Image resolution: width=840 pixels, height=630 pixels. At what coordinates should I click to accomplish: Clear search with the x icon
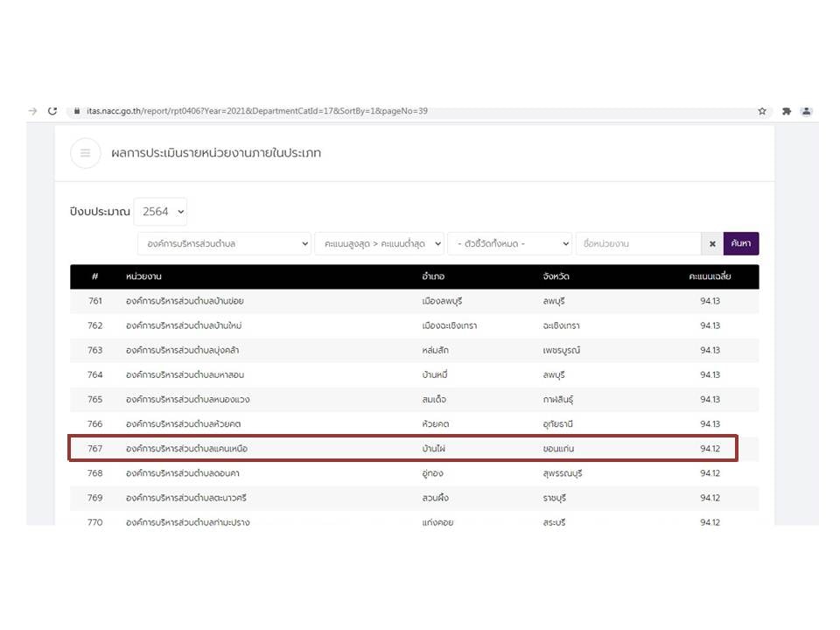coord(712,244)
